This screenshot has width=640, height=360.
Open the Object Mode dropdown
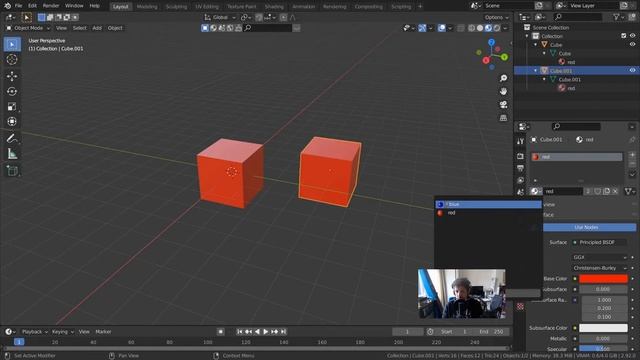point(28,28)
